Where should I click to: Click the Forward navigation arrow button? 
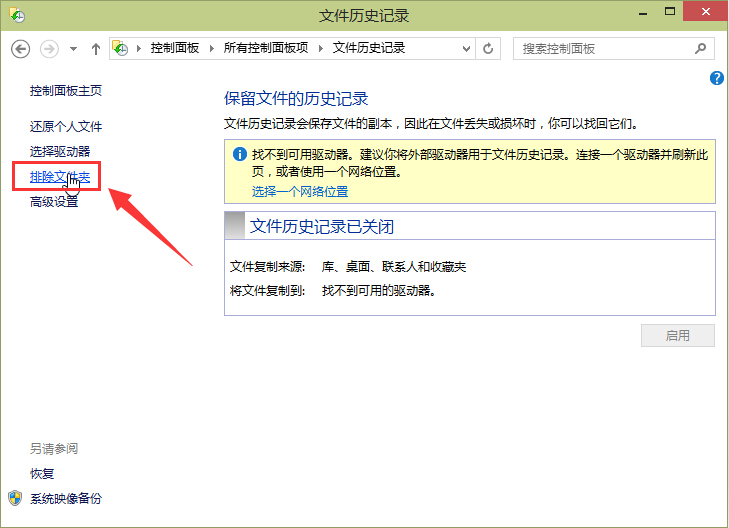[49, 48]
